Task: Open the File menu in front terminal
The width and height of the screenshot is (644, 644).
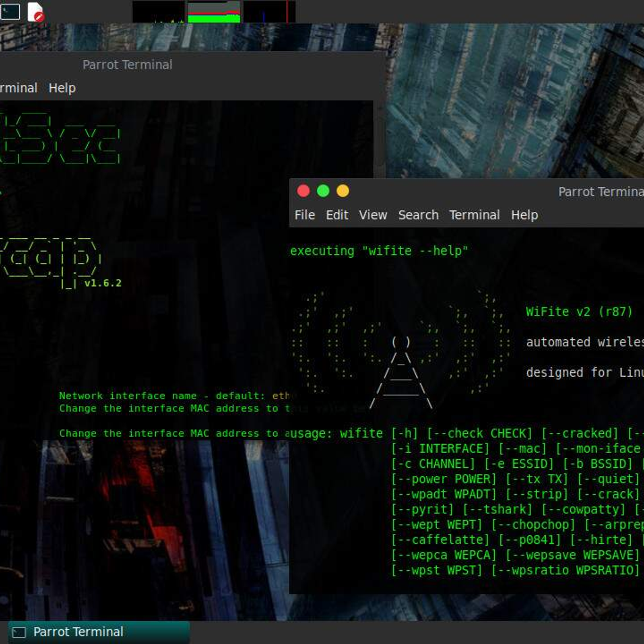Action: pos(305,215)
